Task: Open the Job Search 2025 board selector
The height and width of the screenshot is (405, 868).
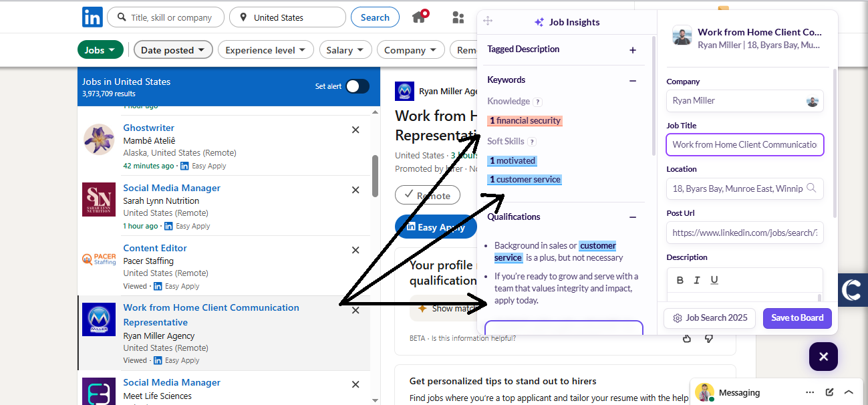Action: pyautogui.click(x=710, y=317)
